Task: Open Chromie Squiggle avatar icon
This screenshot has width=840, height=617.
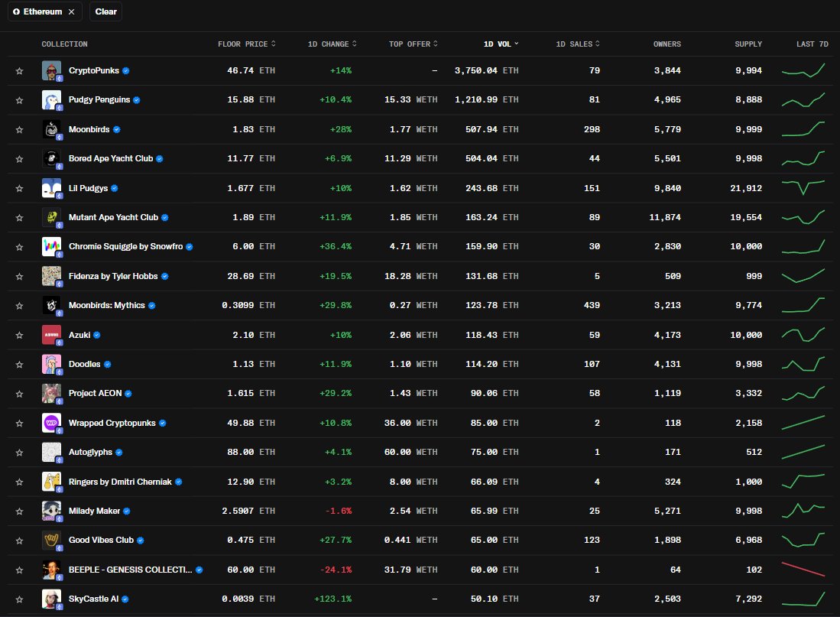Action: point(51,247)
